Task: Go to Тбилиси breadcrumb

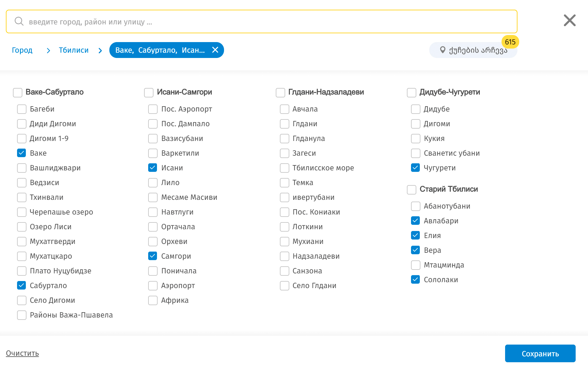Action: 73,50
